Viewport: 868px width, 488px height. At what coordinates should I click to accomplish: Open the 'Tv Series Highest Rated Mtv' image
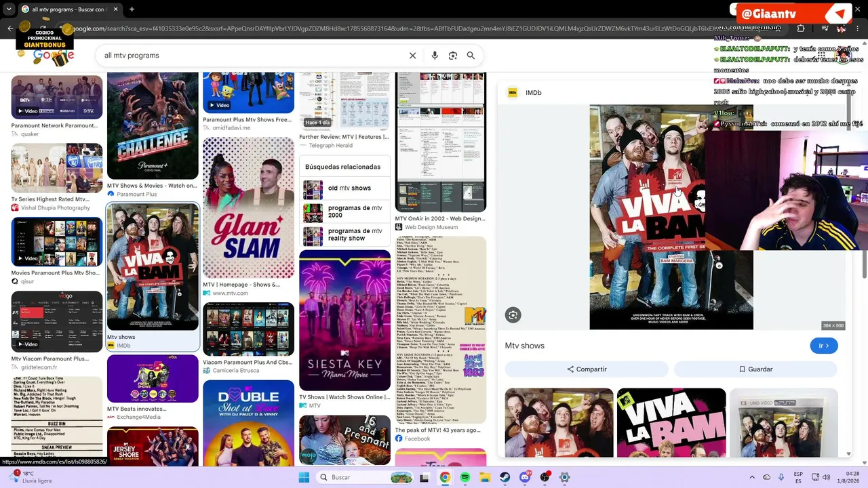pyautogui.click(x=57, y=169)
